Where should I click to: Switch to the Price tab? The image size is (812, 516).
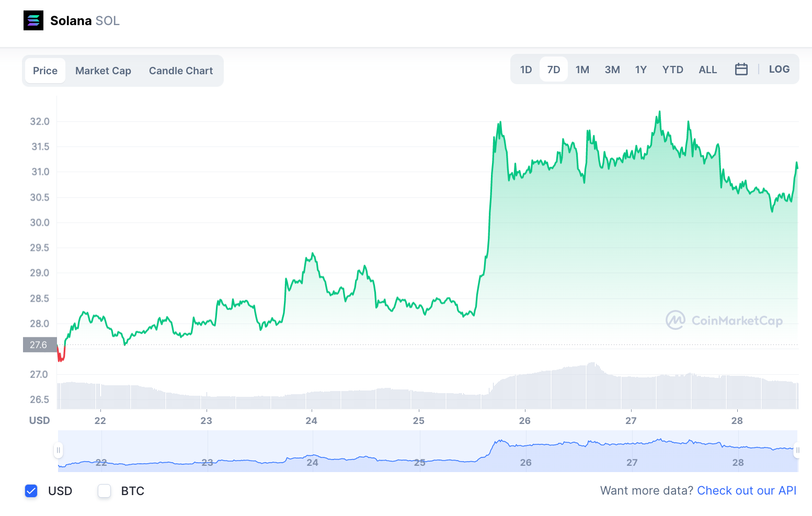[x=45, y=71]
